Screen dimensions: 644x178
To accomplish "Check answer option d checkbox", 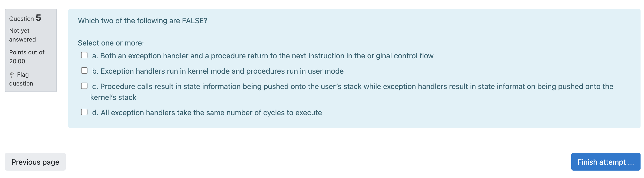I will click(x=84, y=112).
